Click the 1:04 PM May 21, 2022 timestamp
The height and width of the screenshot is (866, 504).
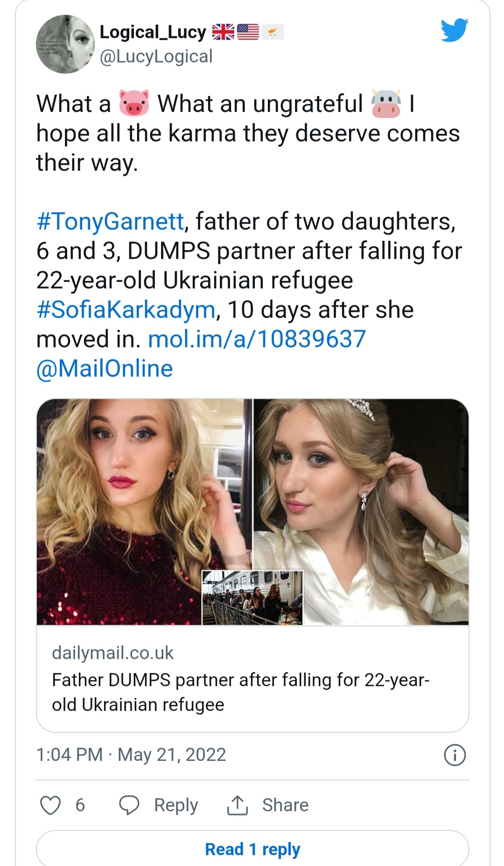click(x=131, y=755)
